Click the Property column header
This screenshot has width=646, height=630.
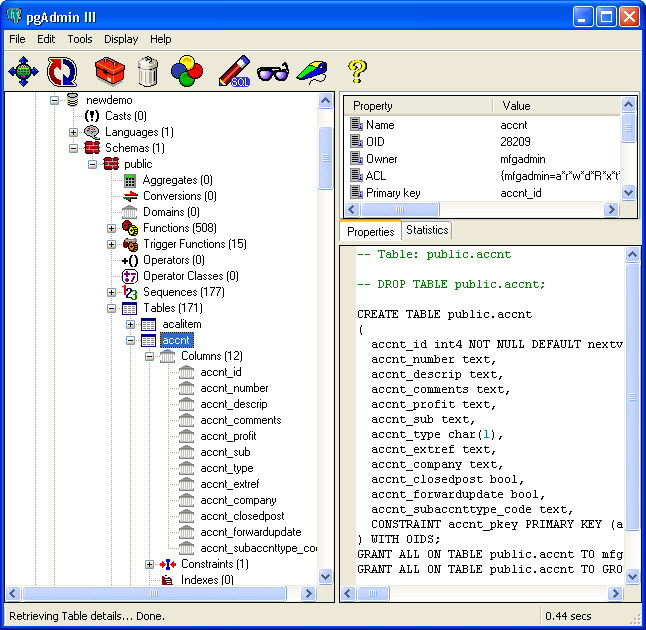418,106
